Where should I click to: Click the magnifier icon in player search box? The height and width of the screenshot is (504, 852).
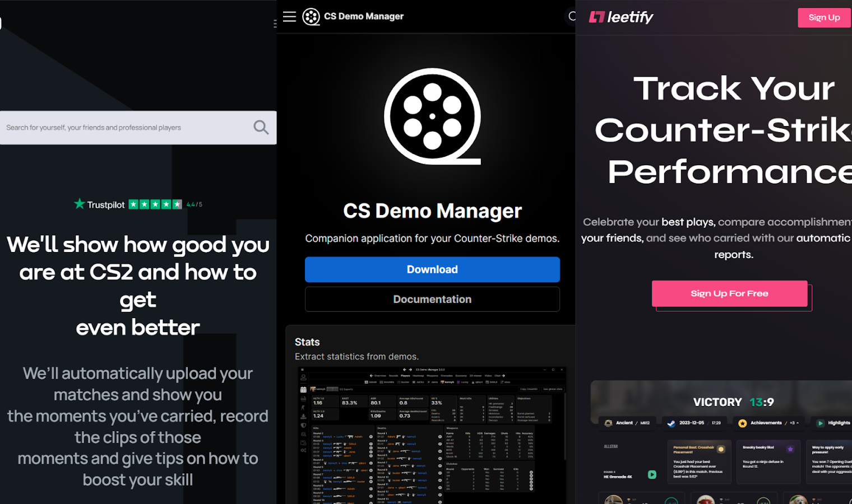tap(261, 127)
